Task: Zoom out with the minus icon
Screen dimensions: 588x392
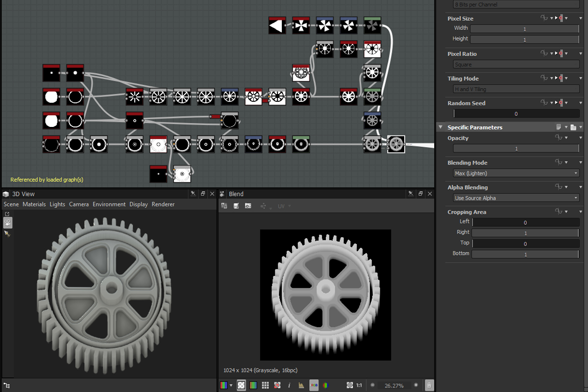Action: [x=372, y=386]
